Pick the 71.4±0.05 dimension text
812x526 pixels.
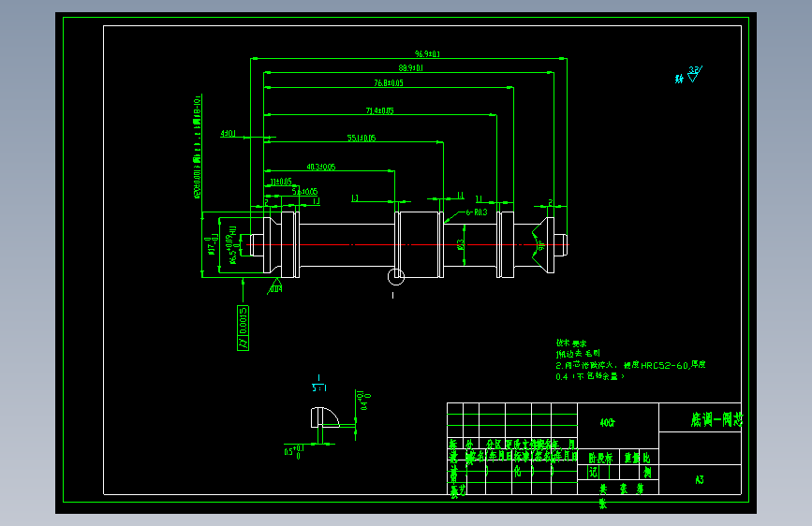pyautogui.click(x=379, y=110)
